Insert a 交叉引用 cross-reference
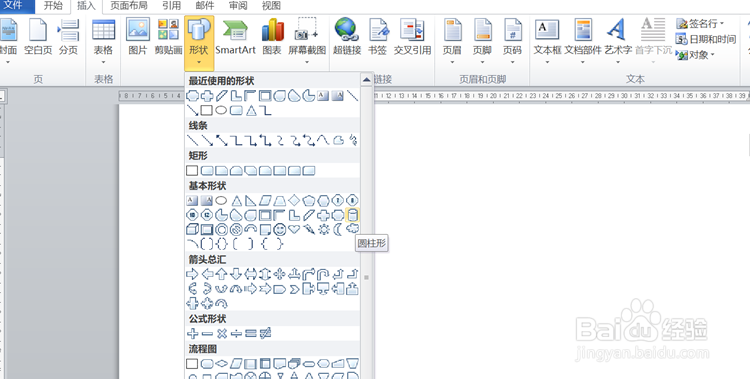 (x=412, y=37)
